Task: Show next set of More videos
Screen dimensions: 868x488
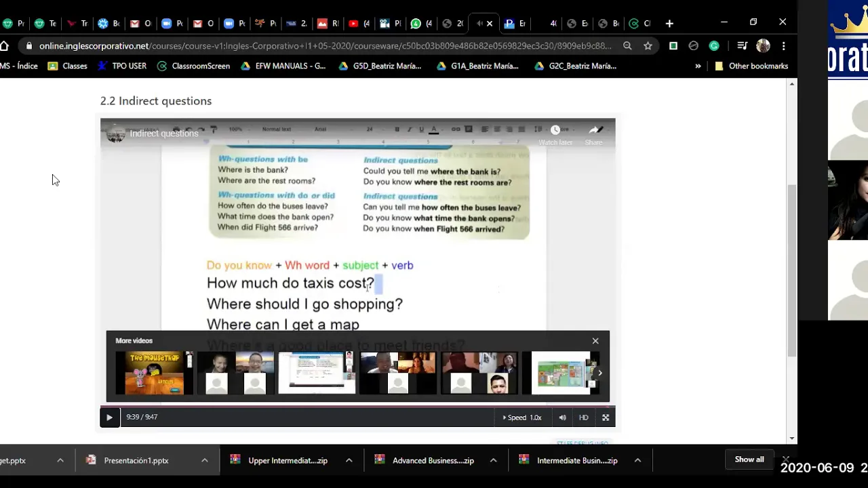Action: [599, 373]
